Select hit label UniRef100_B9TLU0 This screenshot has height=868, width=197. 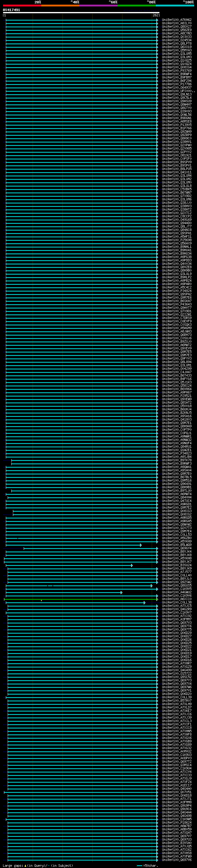pos(177,491)
